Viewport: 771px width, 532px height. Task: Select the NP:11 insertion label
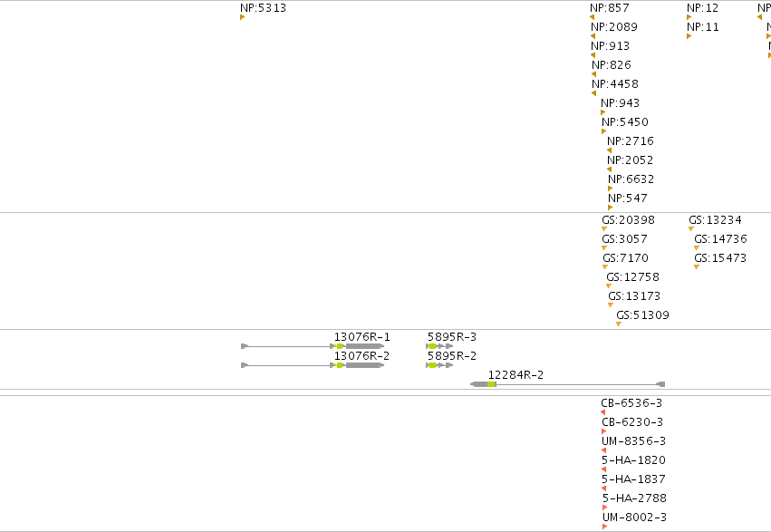(x=703, y=27)
